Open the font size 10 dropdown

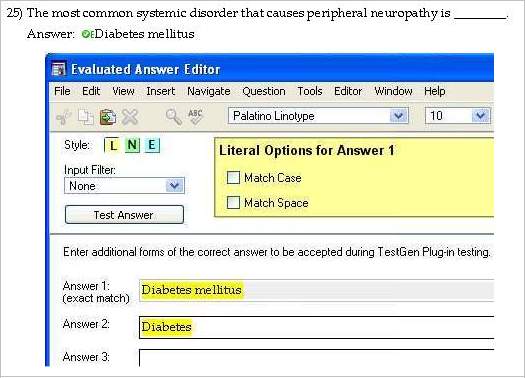(481, 116)
